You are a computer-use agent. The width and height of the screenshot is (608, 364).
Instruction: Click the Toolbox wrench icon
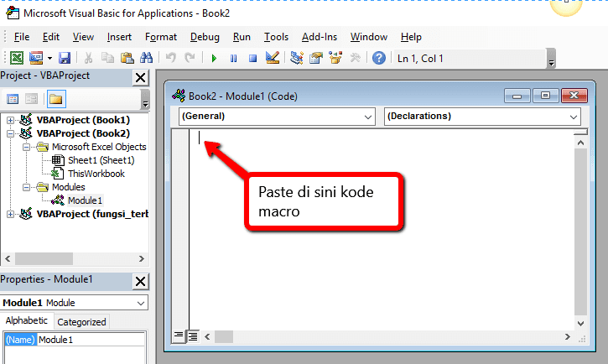355,58
